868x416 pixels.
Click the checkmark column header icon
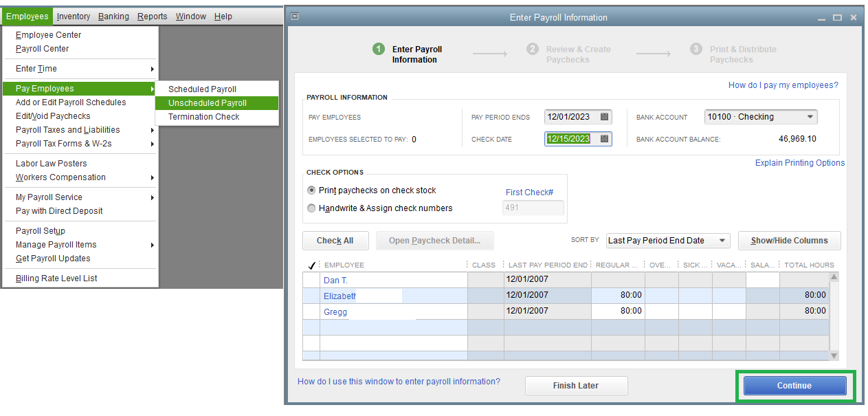(312, 265)
